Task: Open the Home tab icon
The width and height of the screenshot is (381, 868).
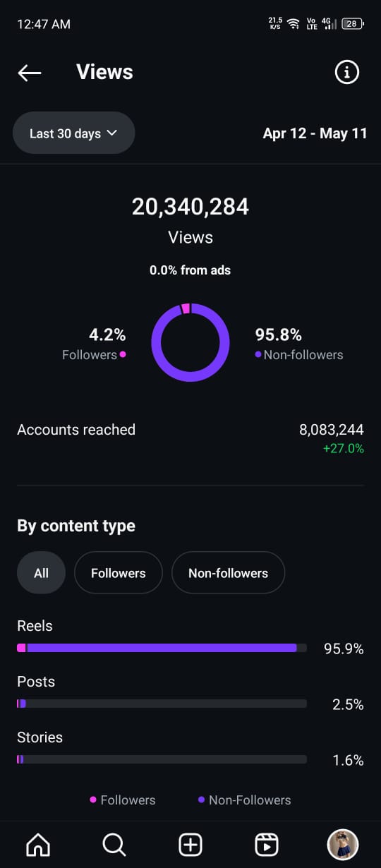Action: coord(38,844)
